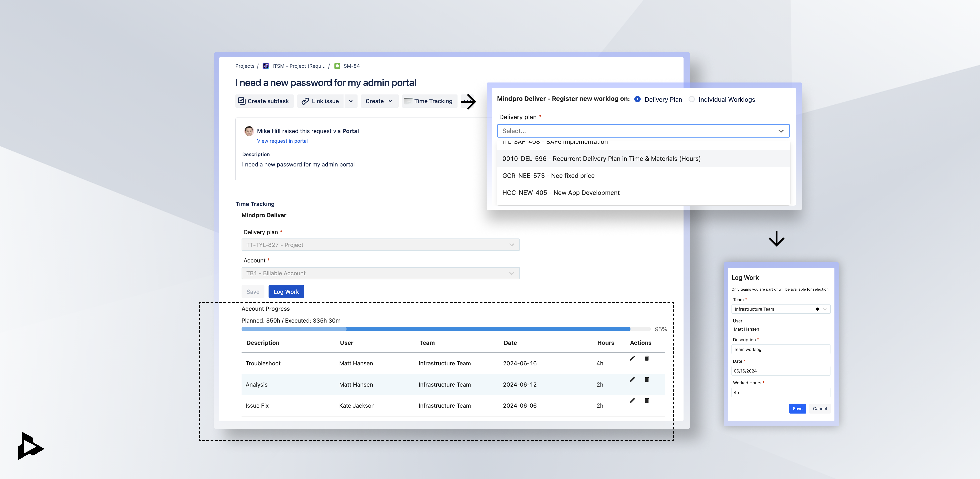
Task: Open View request in portal link
Action: click(x=282, y=141)
